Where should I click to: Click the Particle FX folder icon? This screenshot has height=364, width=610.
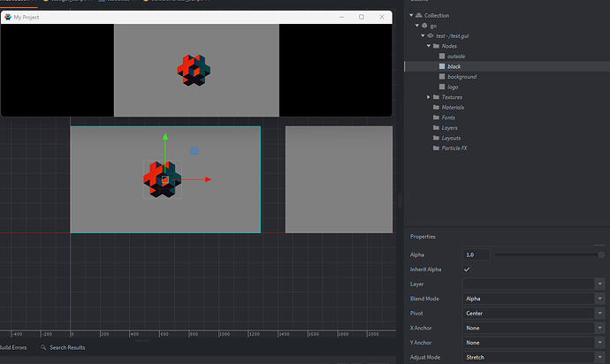[x=436, y=148]
